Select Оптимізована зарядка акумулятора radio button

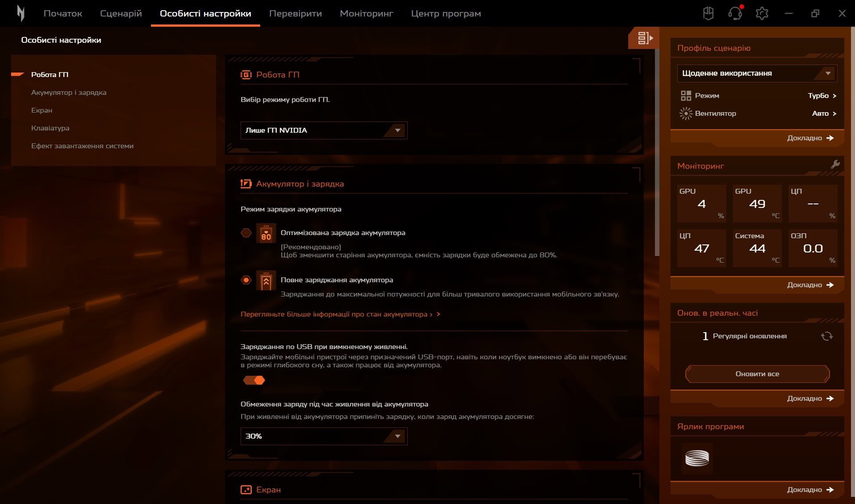tap(246, 233)
